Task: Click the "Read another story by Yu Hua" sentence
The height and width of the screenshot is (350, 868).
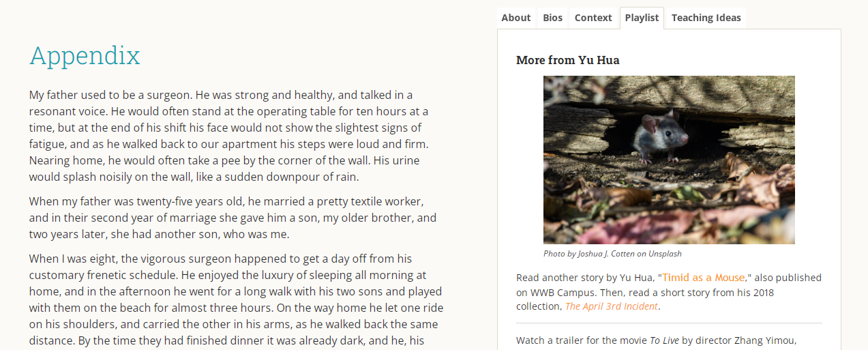Action: click(586, 278)
